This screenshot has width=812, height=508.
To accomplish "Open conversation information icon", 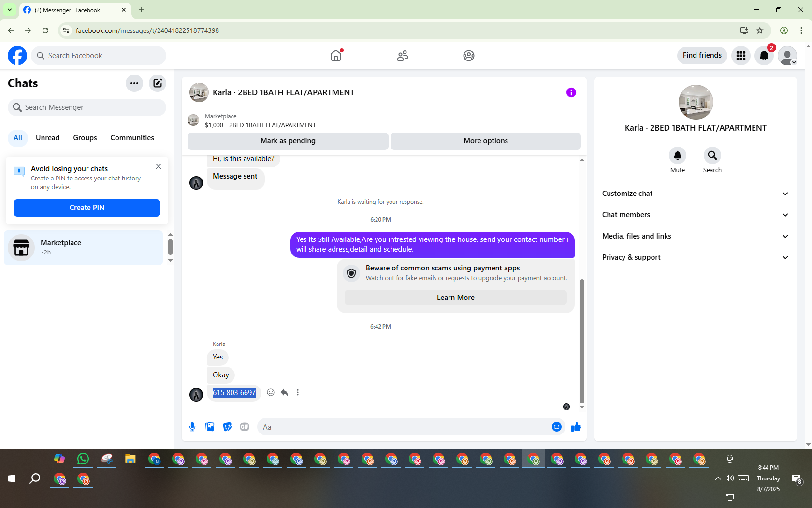I will click(571, 92).
